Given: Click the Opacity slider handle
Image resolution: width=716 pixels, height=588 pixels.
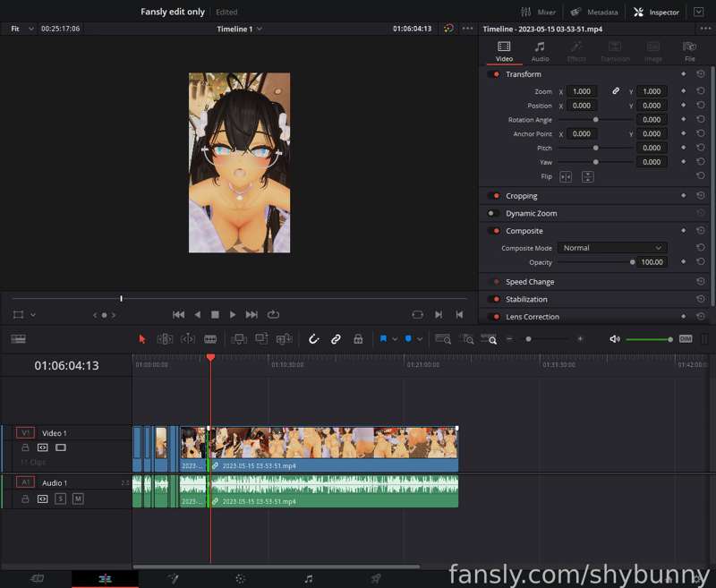Looking at the screenshot, I should 632,262.
